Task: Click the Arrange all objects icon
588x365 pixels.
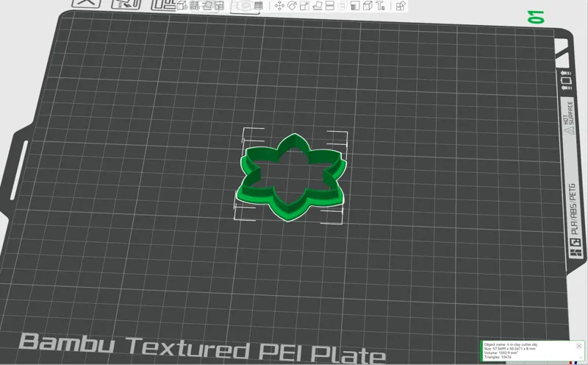Action: (x=219, y=5)
